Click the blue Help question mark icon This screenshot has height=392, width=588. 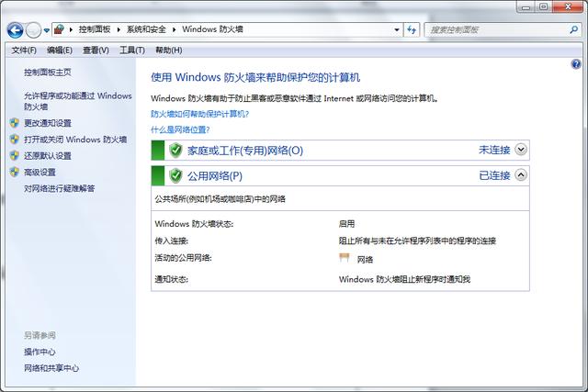pos(576,64)
